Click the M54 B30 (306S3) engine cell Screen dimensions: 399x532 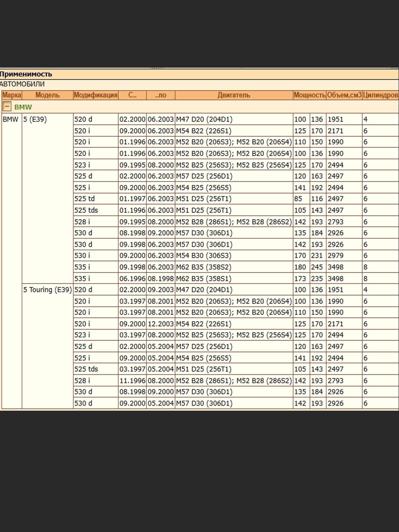(x=203, y=256)
